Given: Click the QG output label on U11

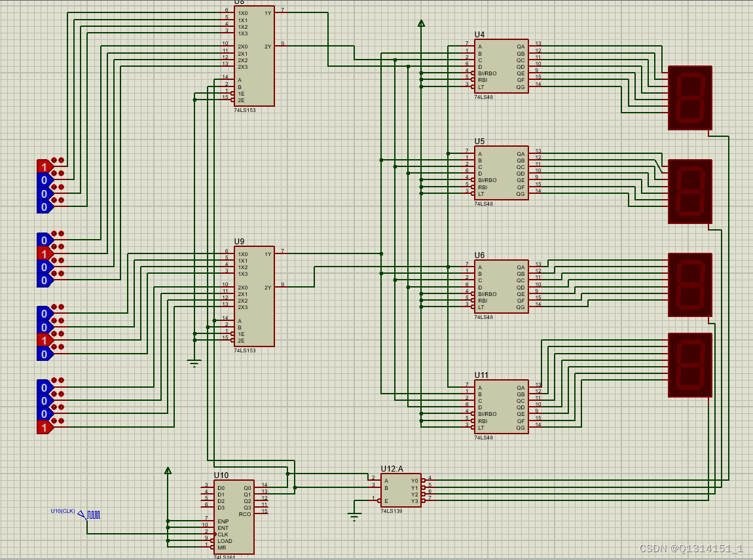Looking at the screenshot, I should click(x=521, y=428).
